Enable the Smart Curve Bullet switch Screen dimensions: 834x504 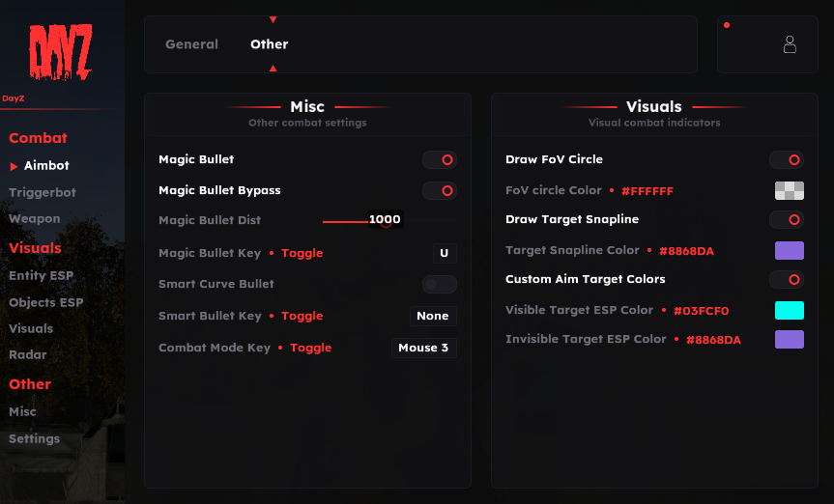point(440,285)
